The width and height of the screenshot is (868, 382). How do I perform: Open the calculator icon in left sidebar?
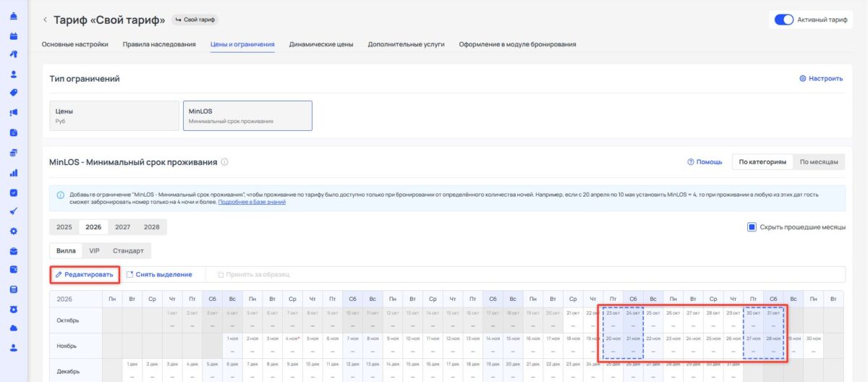(x=14, y=289)
